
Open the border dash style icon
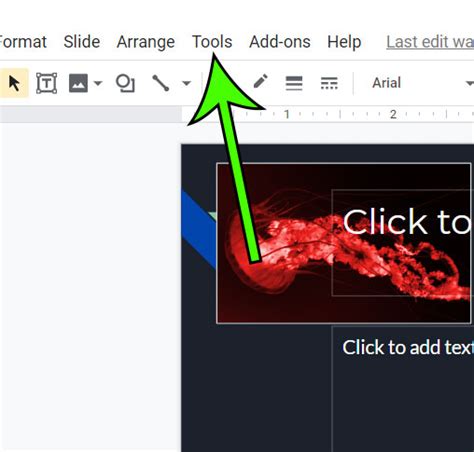(x=329, y=83)
